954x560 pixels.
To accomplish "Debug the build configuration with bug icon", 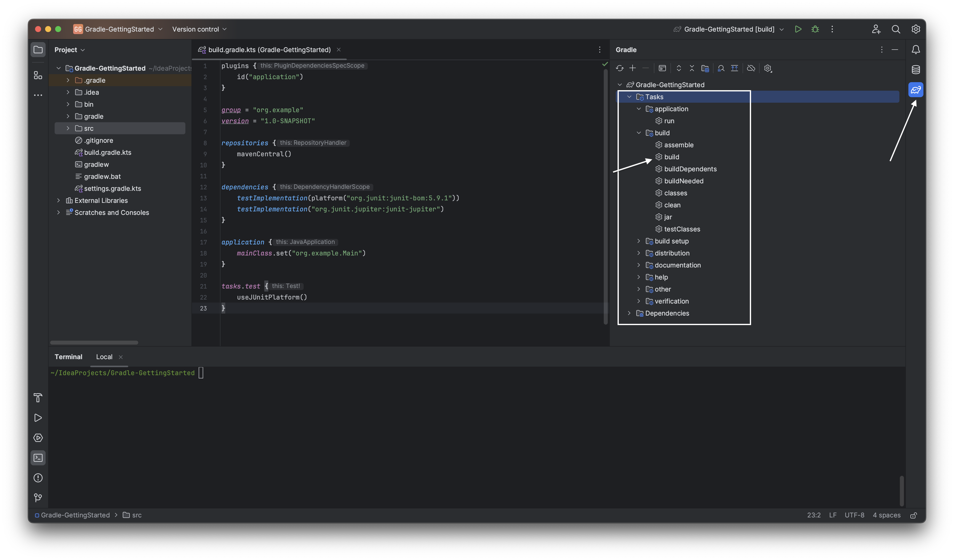I will pos(815,29).
